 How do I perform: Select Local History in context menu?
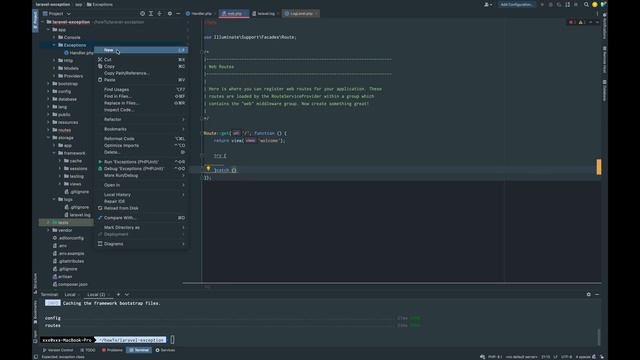(141, 195)
